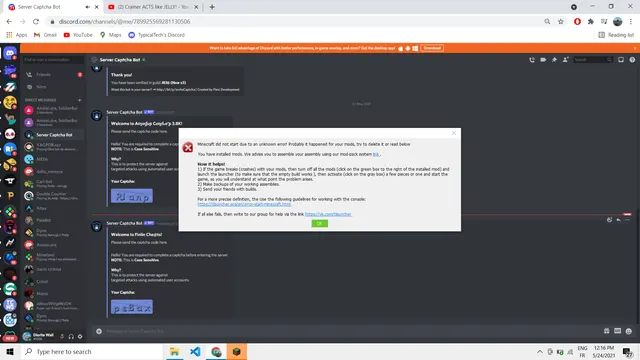This screenshot has width=640, height=360.
Task: Add reaction to hovered bot message
Action: [609, 220]
